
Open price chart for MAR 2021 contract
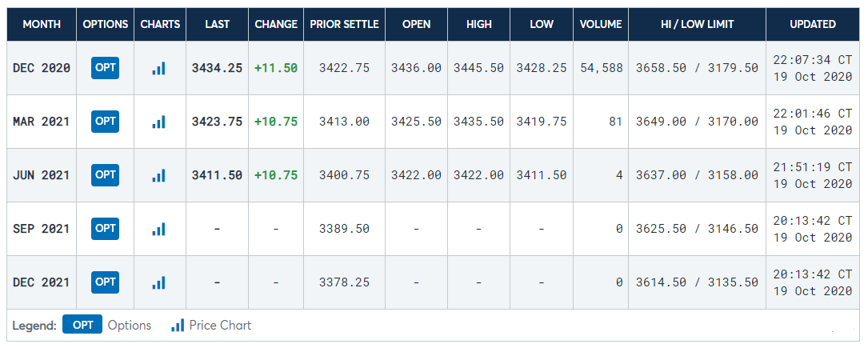158,122
